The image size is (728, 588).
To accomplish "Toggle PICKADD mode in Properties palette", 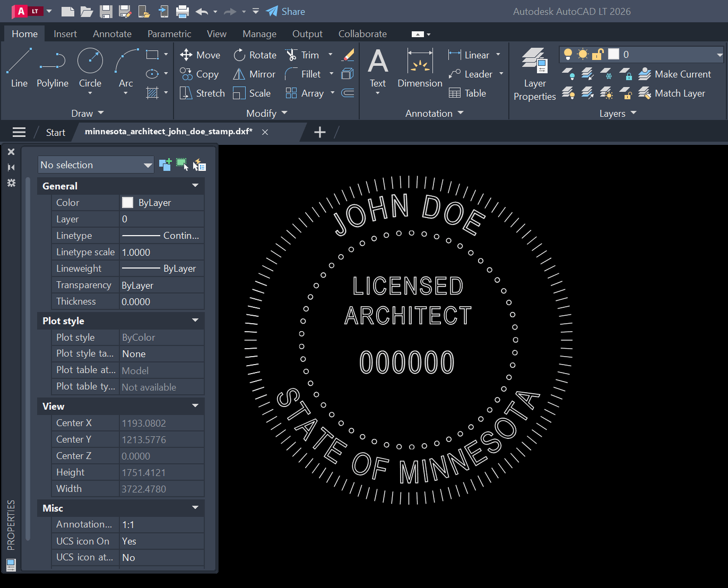I will click(165, 165).
